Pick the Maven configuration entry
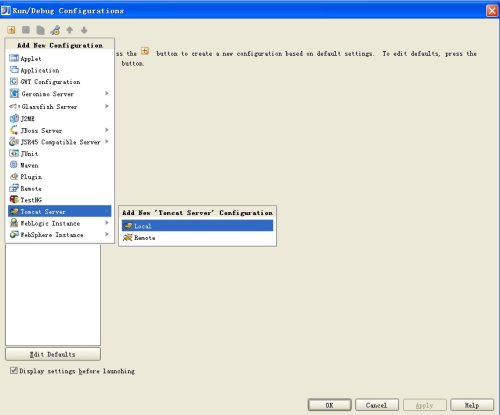The width and height of the screenshot is (500, 415). (60, 165)
